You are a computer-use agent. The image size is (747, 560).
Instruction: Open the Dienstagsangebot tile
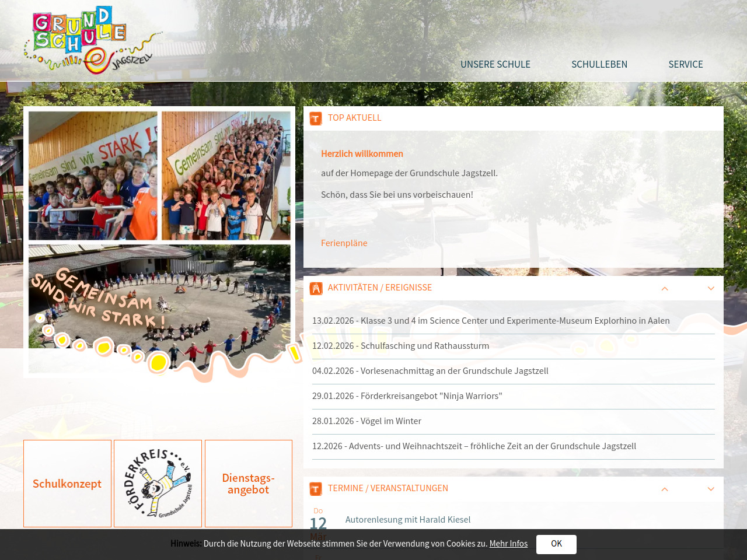coord(249,484)
